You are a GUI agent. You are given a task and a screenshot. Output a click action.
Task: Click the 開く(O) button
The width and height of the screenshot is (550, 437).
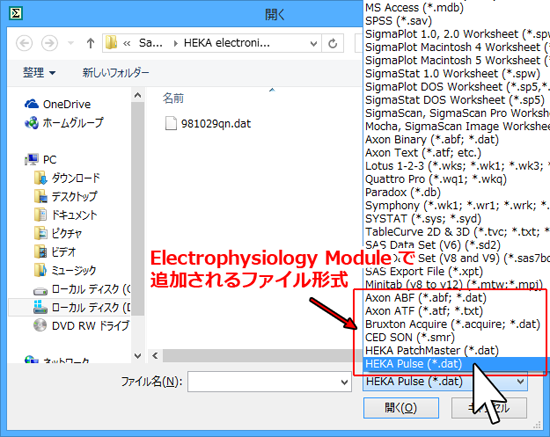tap(401, 408)
